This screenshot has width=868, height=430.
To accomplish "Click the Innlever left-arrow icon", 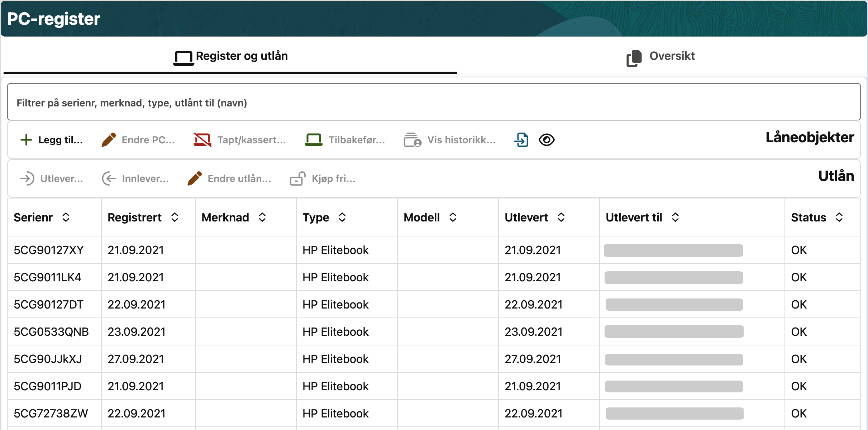I will click(109, 178).
